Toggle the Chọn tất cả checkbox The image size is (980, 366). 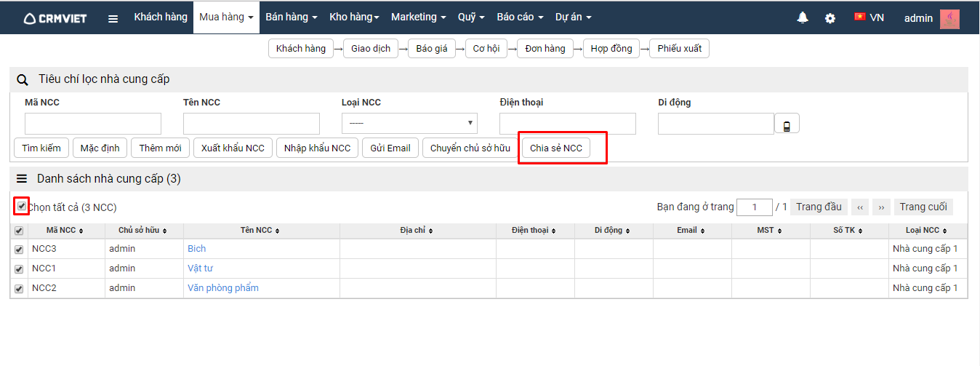point(22,207)
